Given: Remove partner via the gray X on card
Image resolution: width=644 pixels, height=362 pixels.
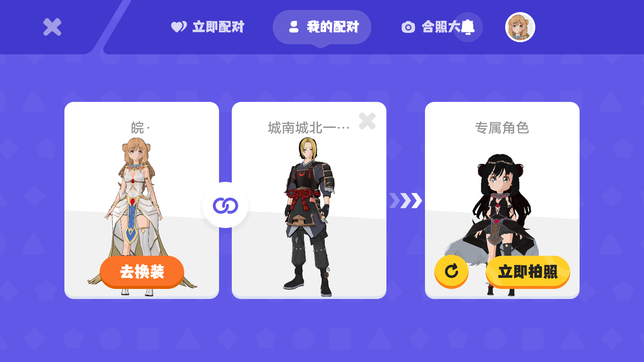Looking at the screenshot, I should point(367,121).
